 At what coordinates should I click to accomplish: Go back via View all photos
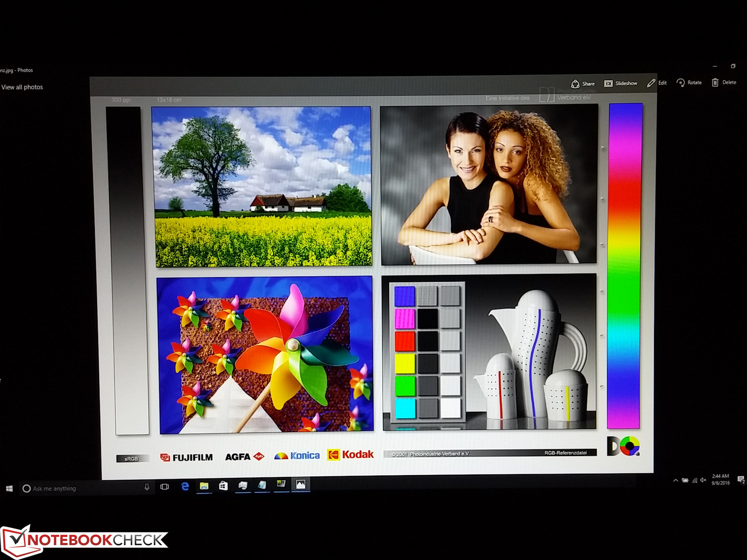(22, 87)
